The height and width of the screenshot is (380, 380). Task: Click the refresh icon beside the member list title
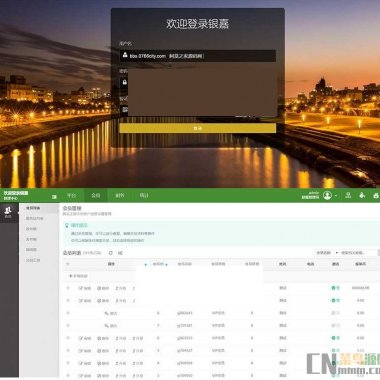click(x=111, y=253)
